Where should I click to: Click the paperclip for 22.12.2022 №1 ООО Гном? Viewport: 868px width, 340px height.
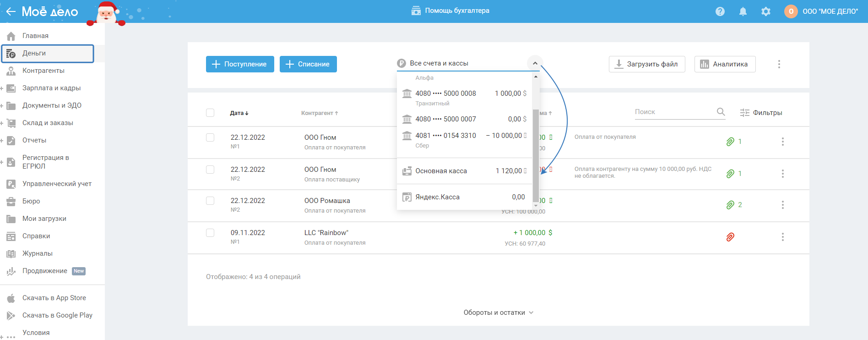pyautogui.click(x=730, y=142)
